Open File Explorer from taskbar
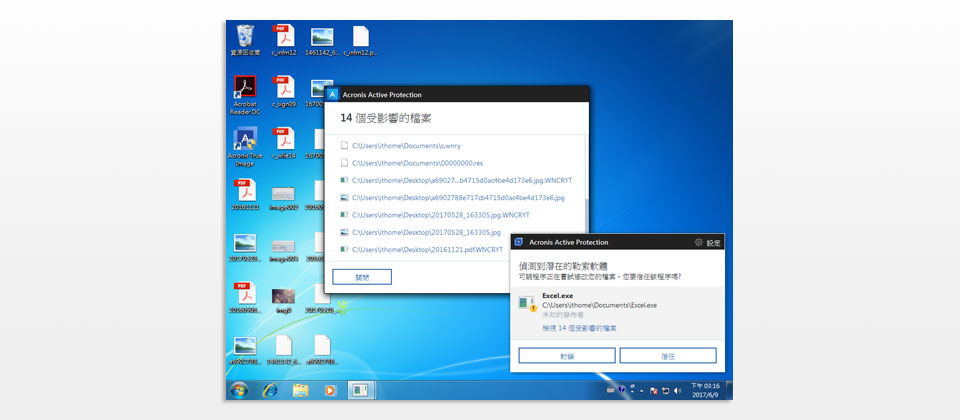960x420 pixels. [x=300, y=390]
